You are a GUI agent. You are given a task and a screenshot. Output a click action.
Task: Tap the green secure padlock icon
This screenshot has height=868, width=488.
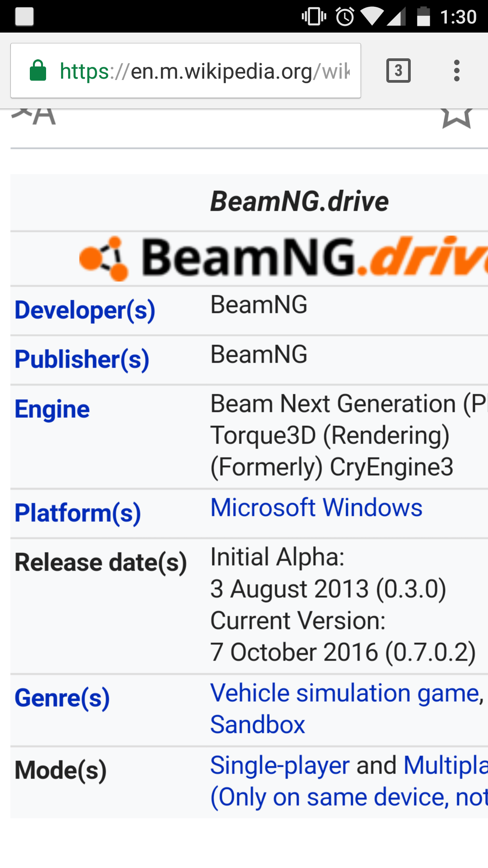38,71
